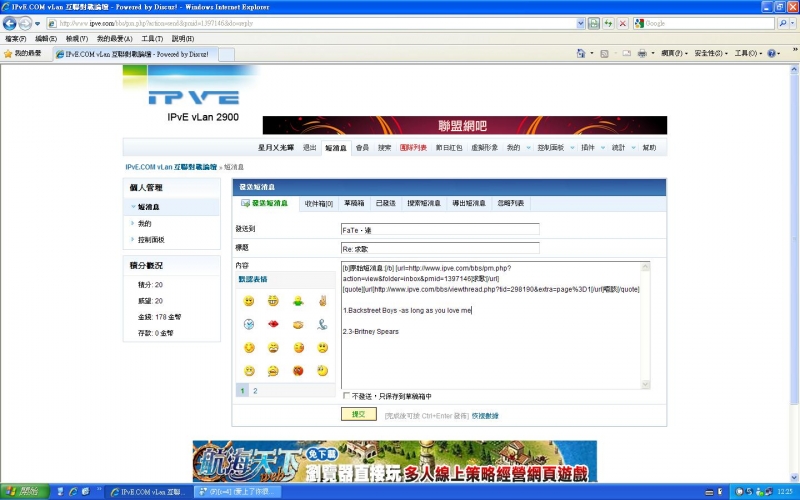
Task: Insert the crying face emoticon
Action: [x=273, y=371]
